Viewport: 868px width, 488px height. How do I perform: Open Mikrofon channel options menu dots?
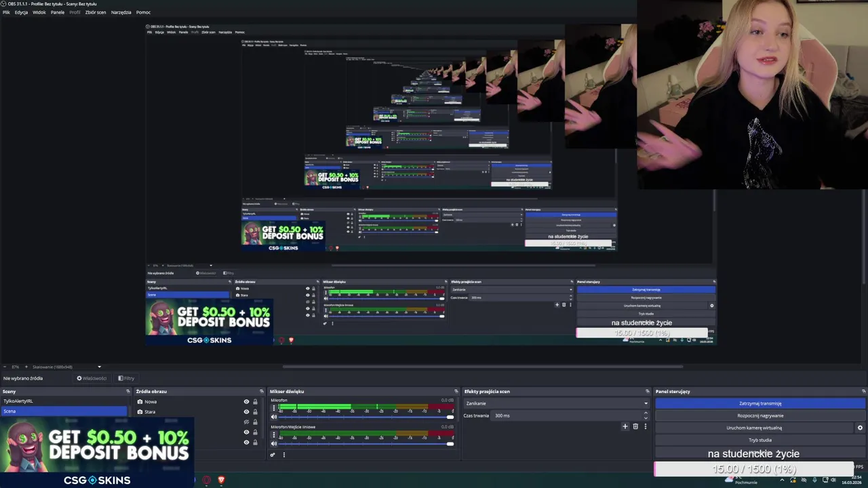pyautogui.click(x=274, y=409)
